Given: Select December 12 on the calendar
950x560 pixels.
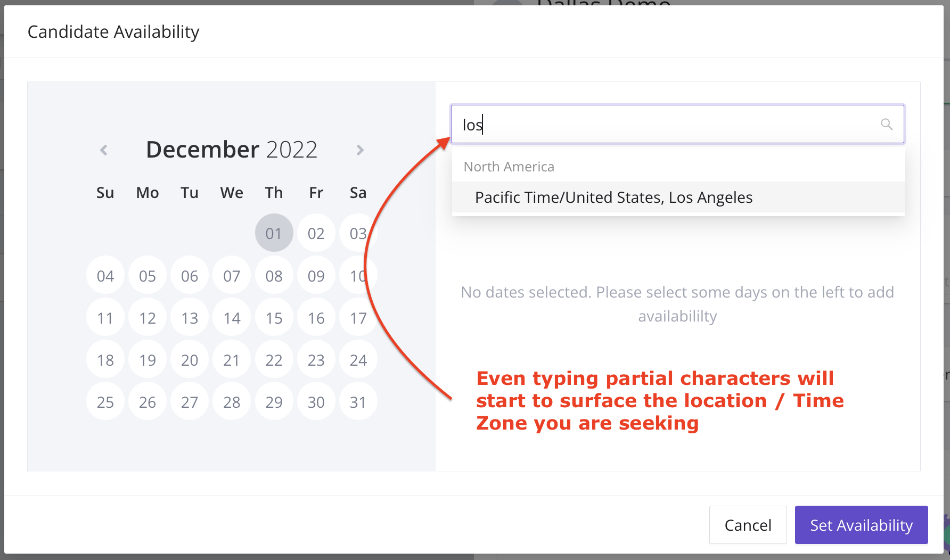Looking at the screenshot, I should 147,317.
